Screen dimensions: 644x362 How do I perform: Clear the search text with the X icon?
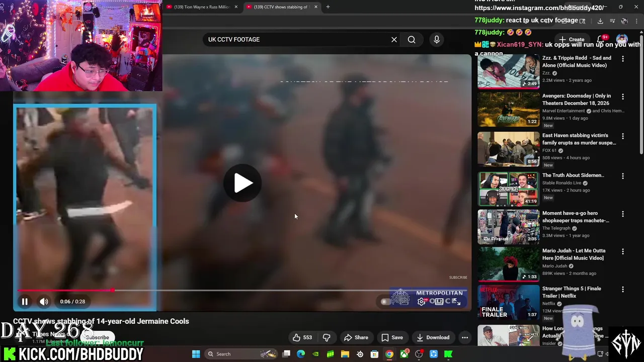tap(394, 39)
